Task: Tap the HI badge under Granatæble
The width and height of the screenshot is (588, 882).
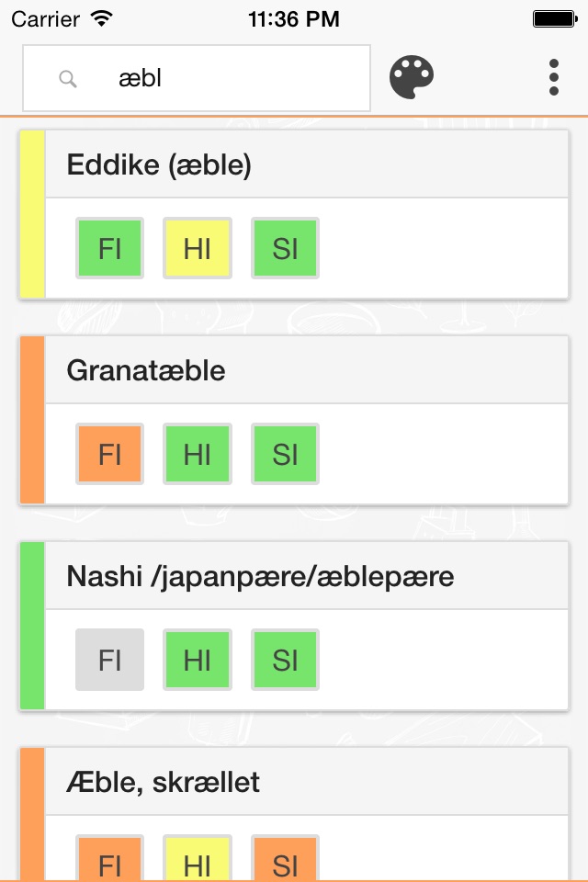Action: coord(198,454)
